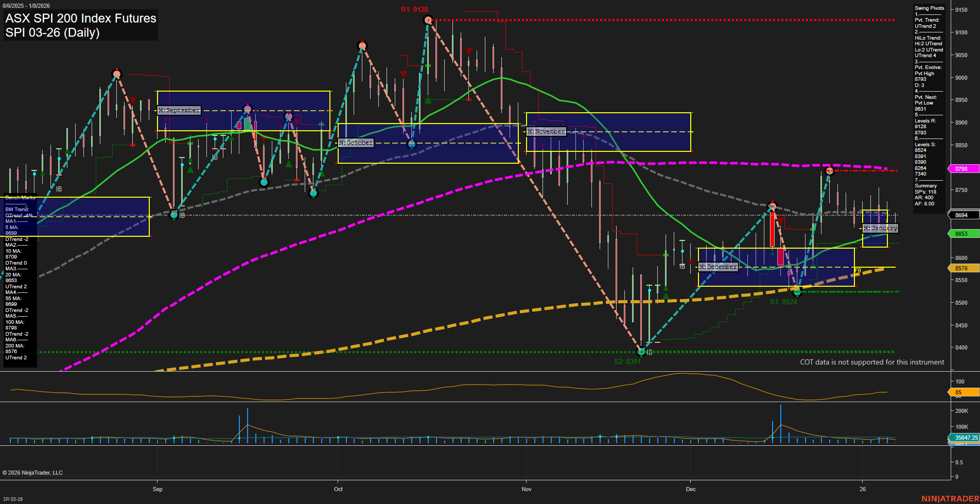Select the orange 85 oscillator value marker
Screen dimensions: 980x504
point(958,392)
